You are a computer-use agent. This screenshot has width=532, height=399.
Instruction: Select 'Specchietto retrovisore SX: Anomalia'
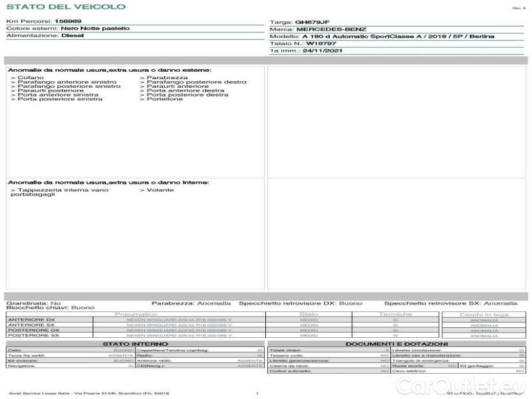pos(451,303)
